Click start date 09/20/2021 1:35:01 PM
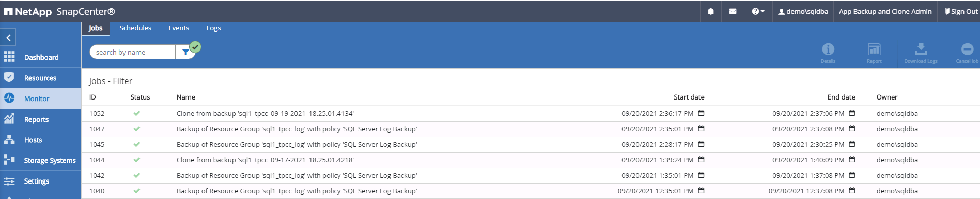Screen dimensions: 980x199 658,175
